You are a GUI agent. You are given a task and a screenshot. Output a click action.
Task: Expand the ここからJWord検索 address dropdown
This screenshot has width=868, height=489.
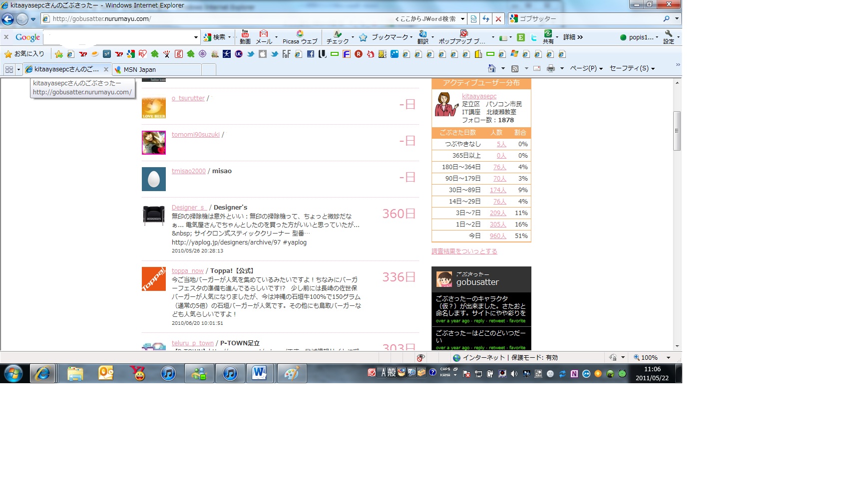(462, 19)
